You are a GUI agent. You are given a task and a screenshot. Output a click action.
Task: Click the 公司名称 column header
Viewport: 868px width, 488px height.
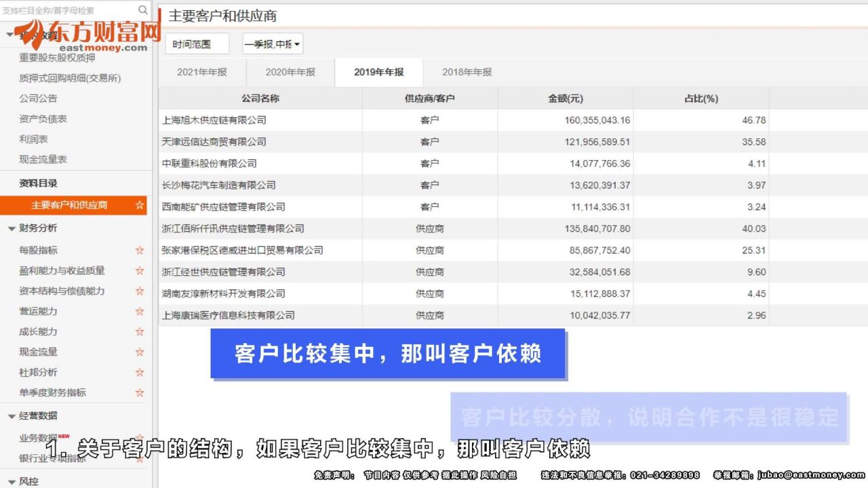tap(260, 98)
